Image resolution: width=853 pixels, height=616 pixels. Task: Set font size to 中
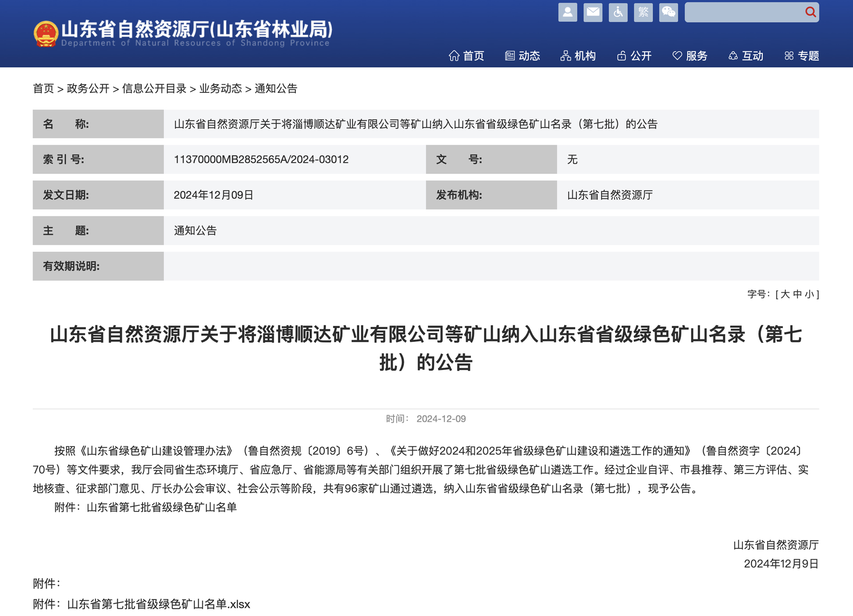click(797, 294)
